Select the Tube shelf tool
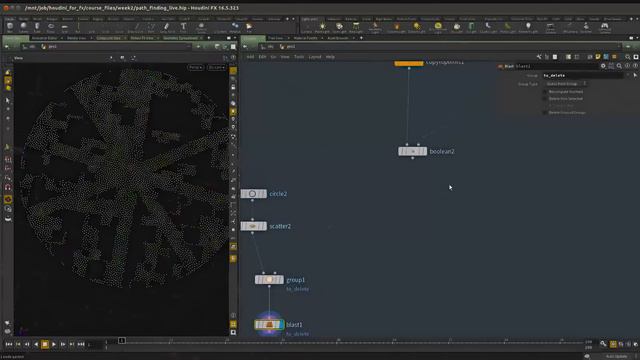Viewport: 640px width, 360px height. click(37, 27)
